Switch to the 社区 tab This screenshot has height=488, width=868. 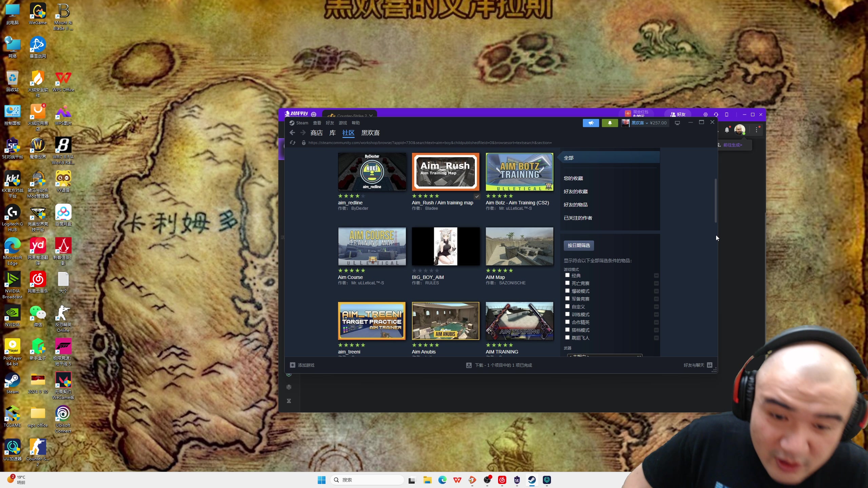348,133
